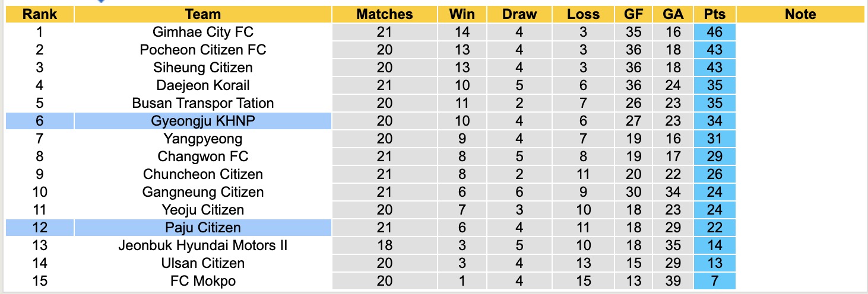Click the Siheung Citizen team name
The image size is (868, 294).
[x=203, y=68]
